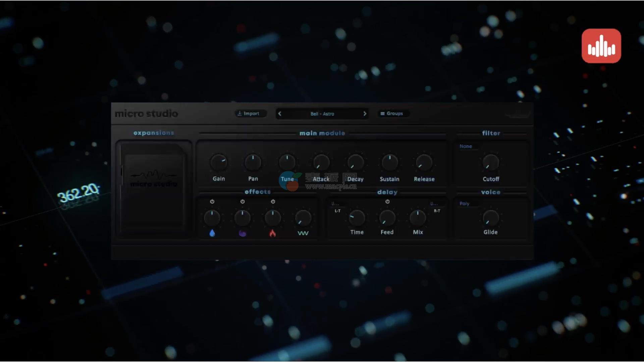
Task: Open the Bell - Astro preset menu
Action: pyautogui.click(x=322, y=114)
